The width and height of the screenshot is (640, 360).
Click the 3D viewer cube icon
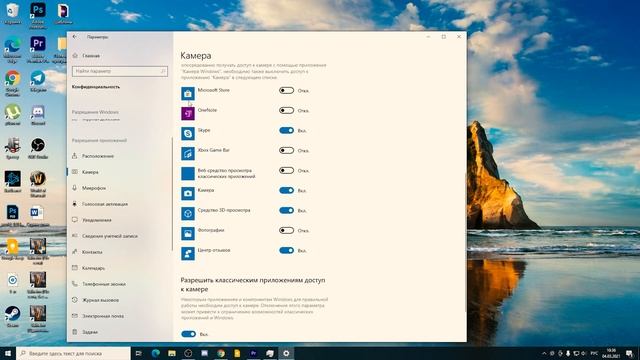(188, 213)
